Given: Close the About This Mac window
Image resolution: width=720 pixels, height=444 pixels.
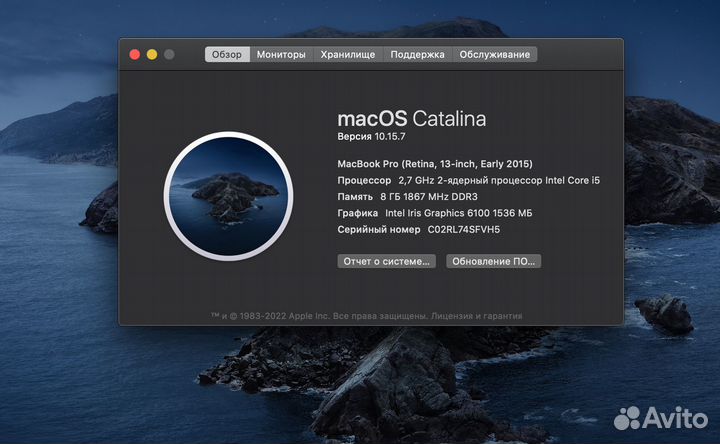Looking at the screenshot, I should click(x=135, y=55).
